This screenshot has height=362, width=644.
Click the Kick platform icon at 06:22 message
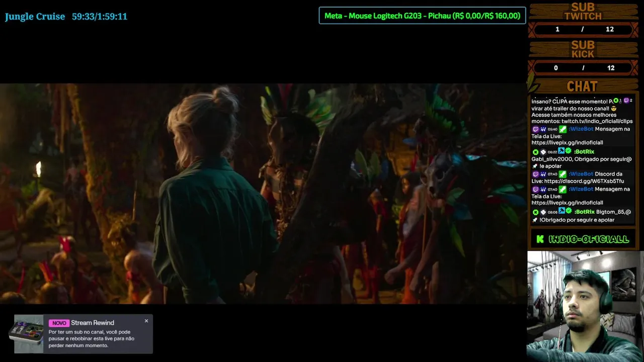click(x=535, y=152)
